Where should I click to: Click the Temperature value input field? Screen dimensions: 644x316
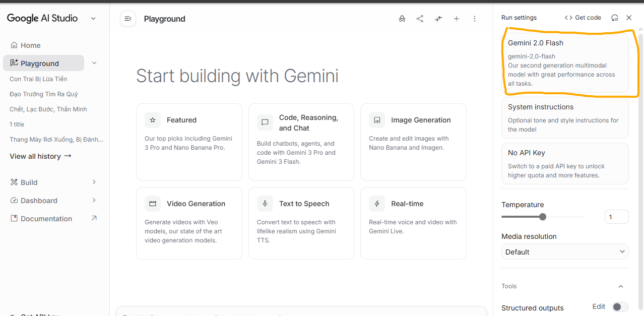[x=616, y=217]
